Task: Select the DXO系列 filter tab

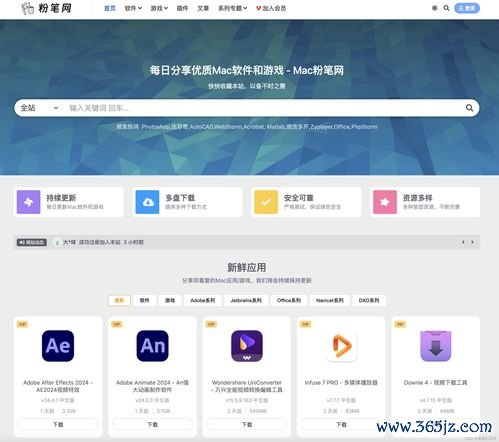Action: 369,300
